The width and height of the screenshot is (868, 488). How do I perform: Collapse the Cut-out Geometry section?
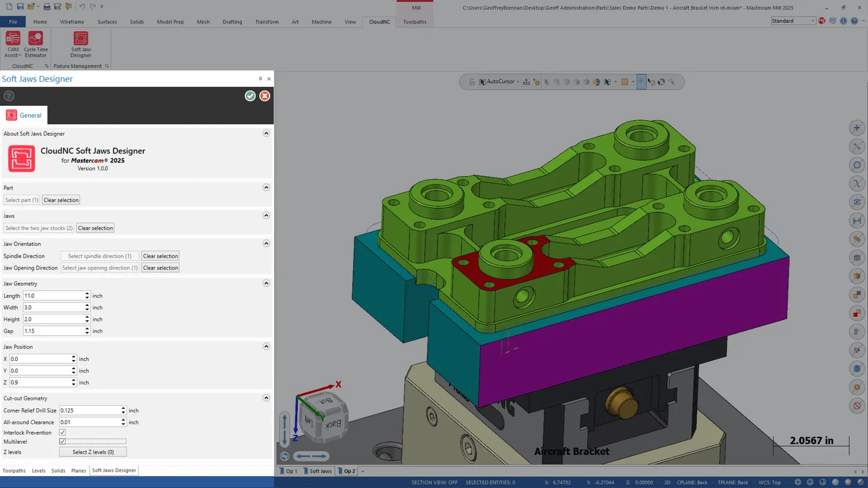266,398
